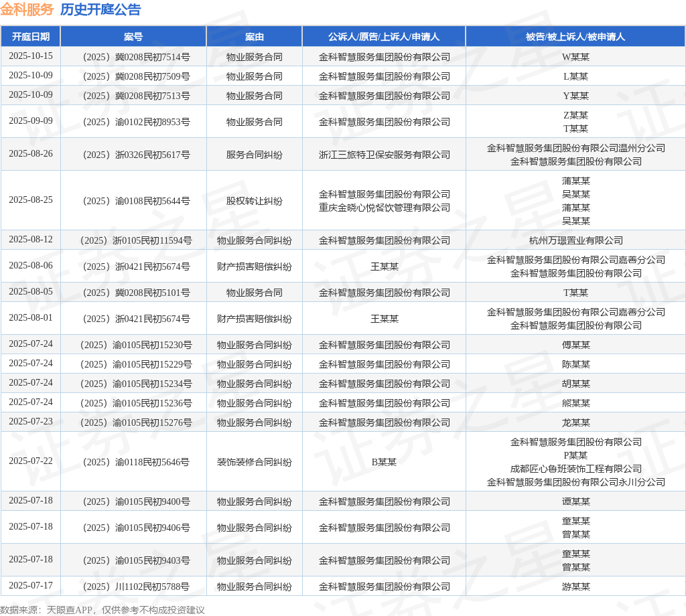Click defendant 金科智慧服务集团股份有限公司温州分公司

click(575, 148)
